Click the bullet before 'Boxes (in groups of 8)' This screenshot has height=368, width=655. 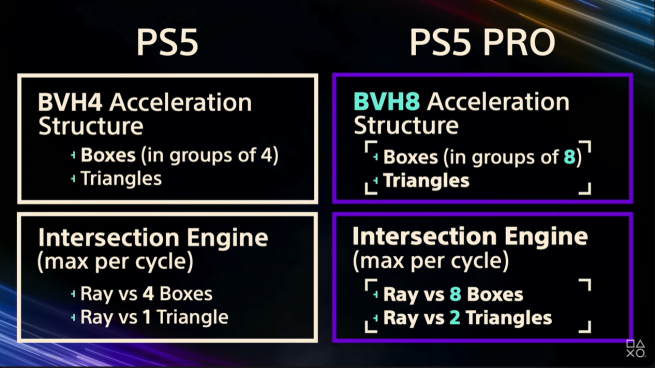pos(376,157)
